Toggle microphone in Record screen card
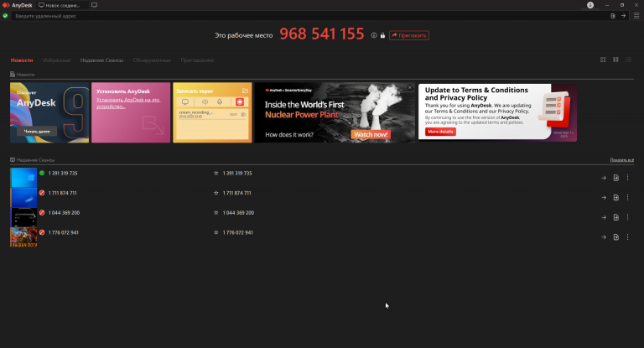Viewport: 644px width, 348px height. coord(220,102)
